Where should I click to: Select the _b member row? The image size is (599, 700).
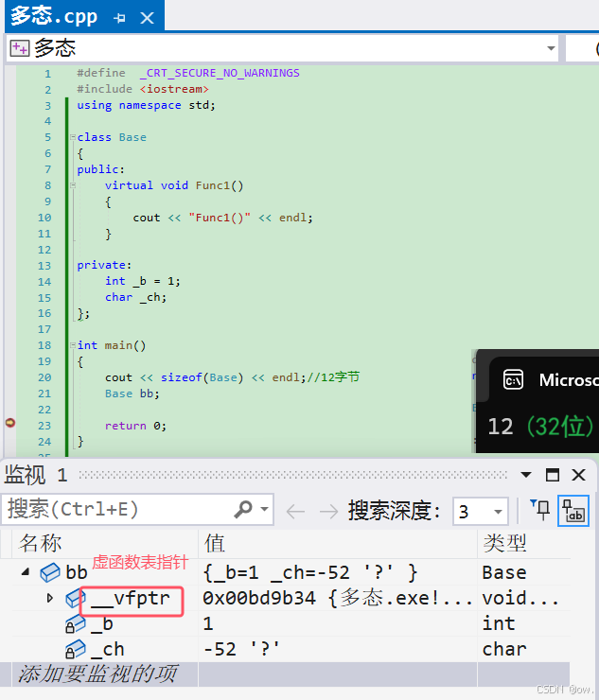[285, 623]
